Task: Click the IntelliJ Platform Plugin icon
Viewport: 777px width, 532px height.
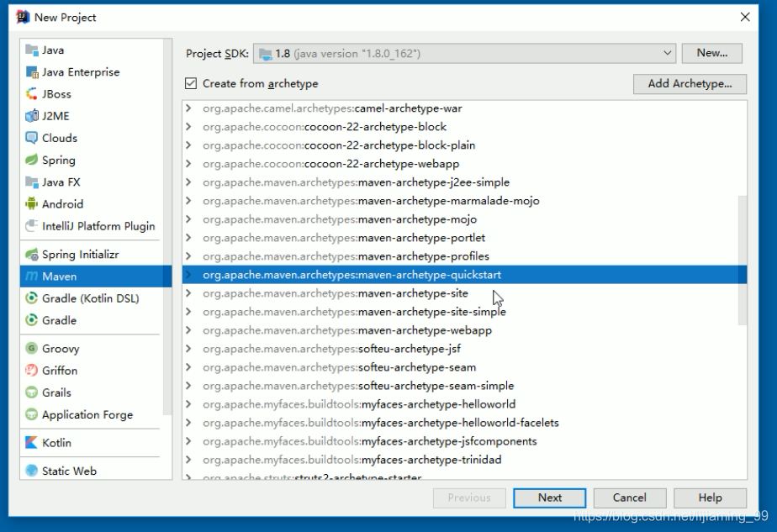Action: (x=32, y=226)
